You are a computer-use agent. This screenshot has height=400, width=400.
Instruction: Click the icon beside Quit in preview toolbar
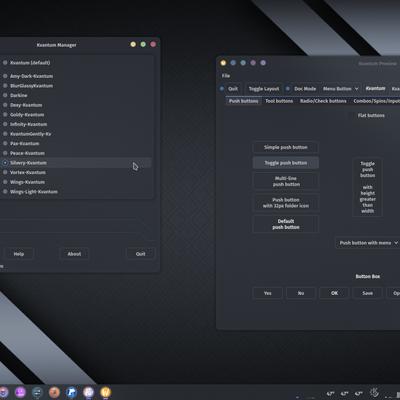coord(222,89)
